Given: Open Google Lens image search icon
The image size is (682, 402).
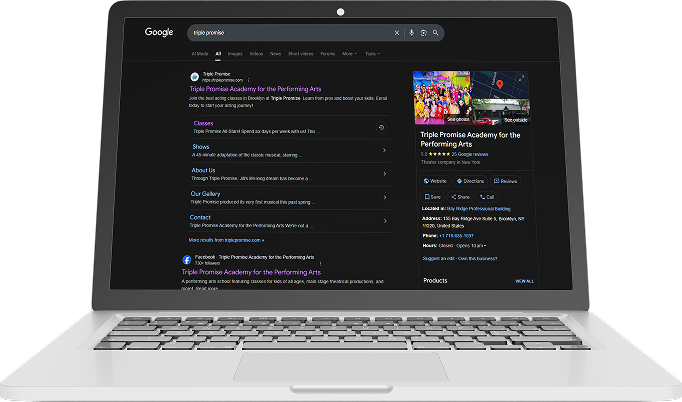Looking at the screenshot, I should coord(424,33).
